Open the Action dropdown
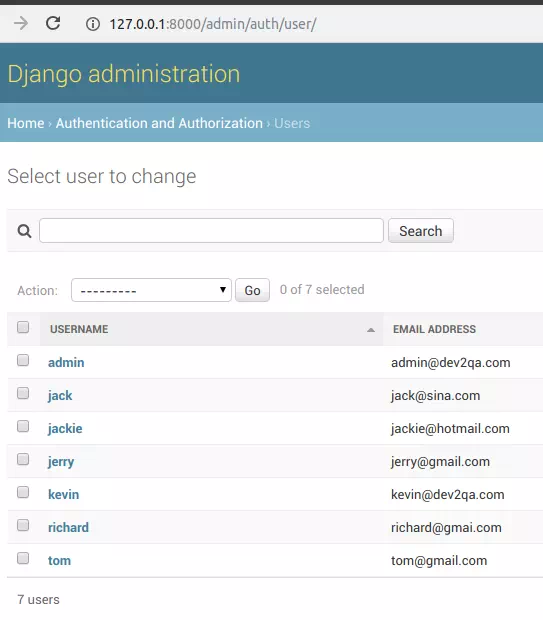The width and height of the screenshot is (543, 620). pos(151,290)
